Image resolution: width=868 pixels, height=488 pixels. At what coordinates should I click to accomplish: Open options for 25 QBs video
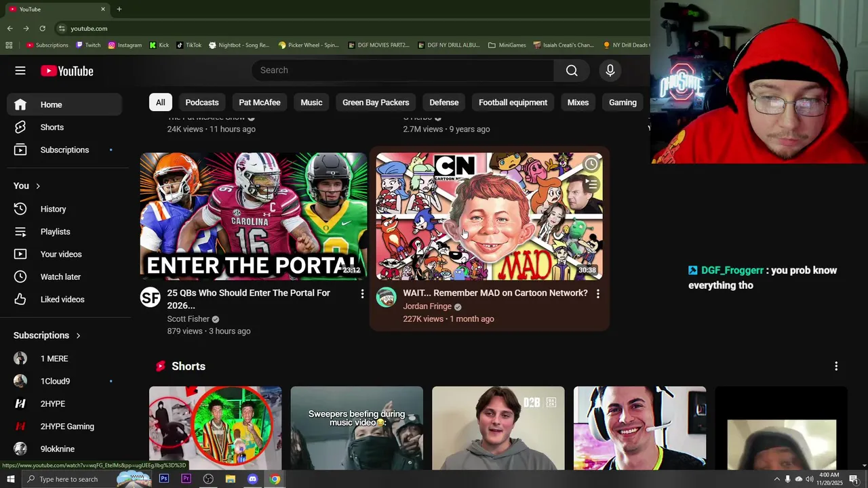click(x=362, y=293)
